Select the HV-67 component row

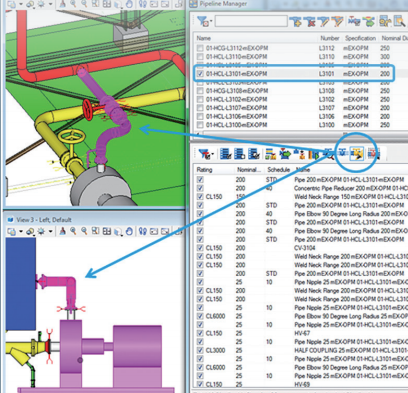click(300, 333)
